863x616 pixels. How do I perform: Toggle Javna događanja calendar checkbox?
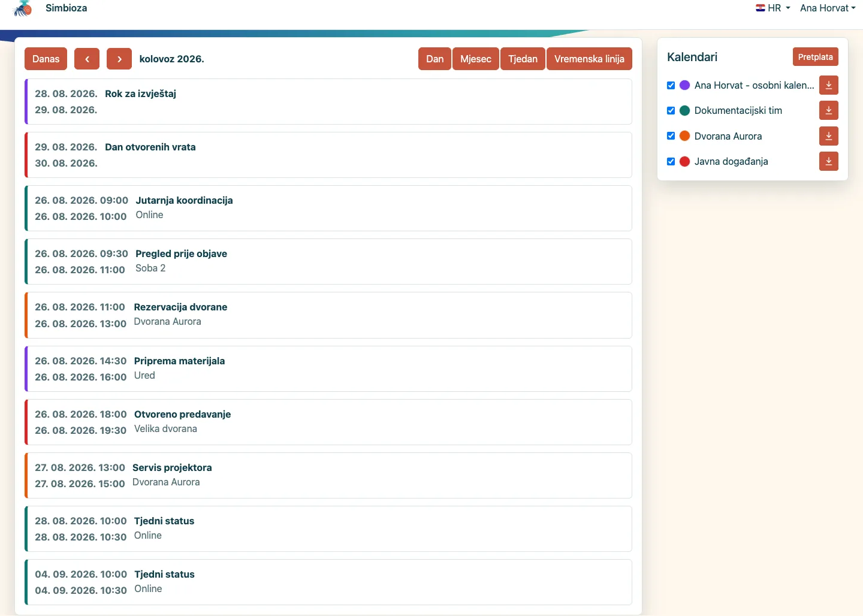(x=671, y=161)
